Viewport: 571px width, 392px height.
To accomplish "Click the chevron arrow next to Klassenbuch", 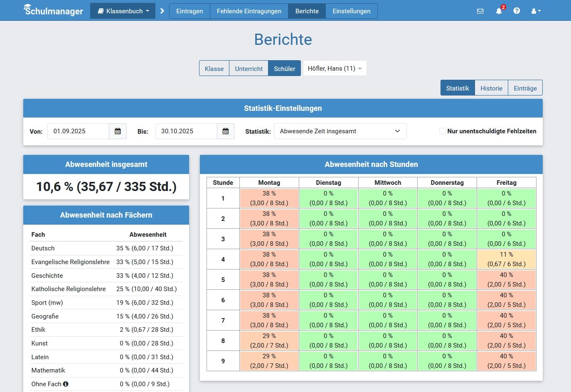I will point(162,11).
